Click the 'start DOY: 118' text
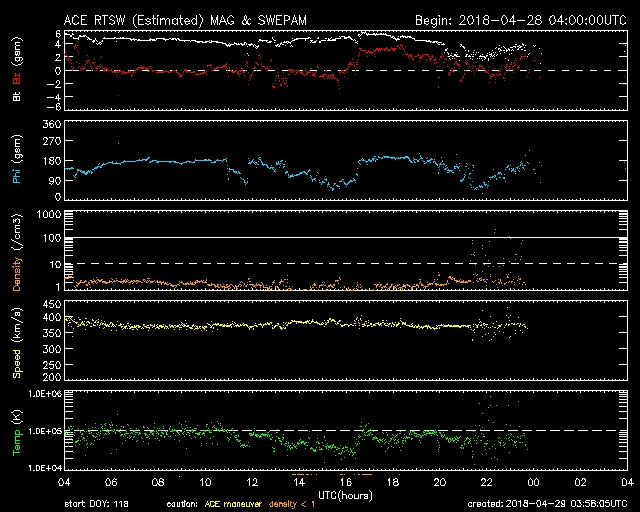Image resolution: width=640 pixels, height=512 pixels. (96, 504)
